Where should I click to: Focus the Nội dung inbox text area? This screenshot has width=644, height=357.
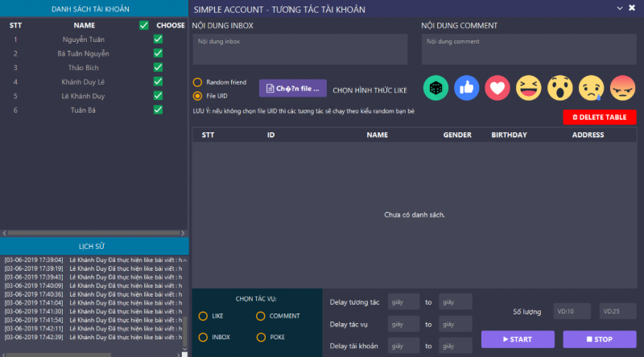300,49
